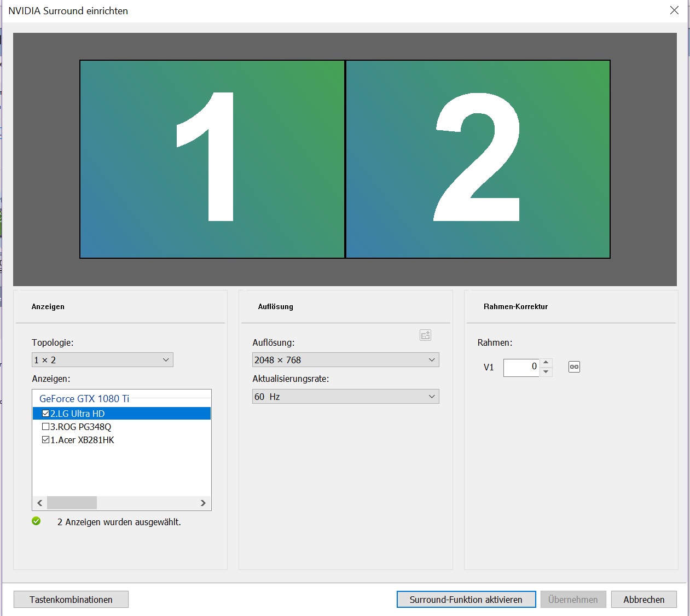This screenshot has width=690, height=616.
Task: Close the NVIDIA Surround einrichten window
Action: pos(674,10)
